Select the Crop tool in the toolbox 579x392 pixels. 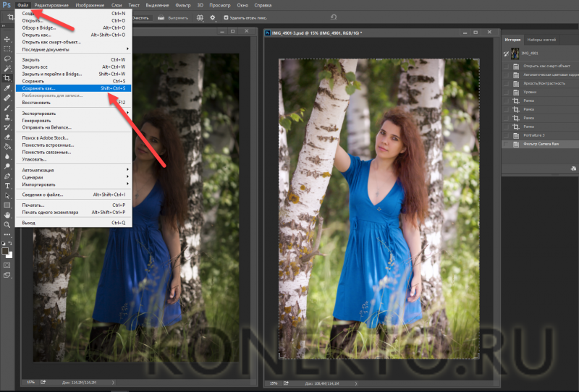(7, 78)
